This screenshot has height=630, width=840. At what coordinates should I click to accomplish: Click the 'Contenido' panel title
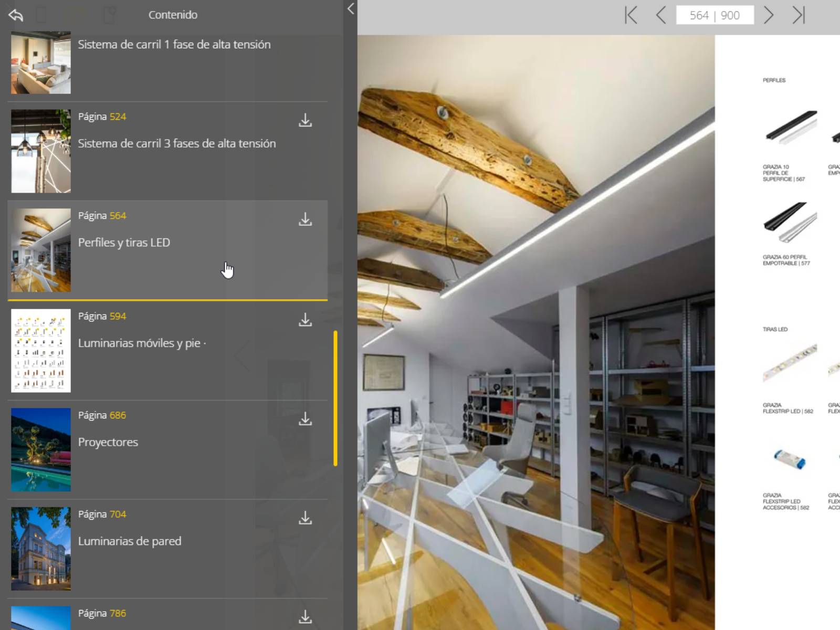173,15
